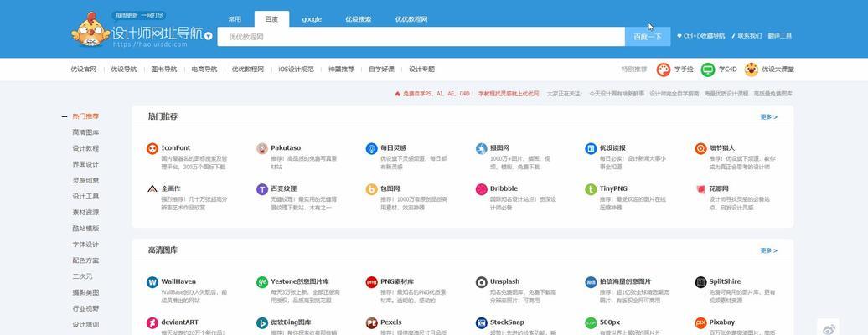This screenshot has width=868, height=335.
Task: Select the 百度 search tab
Action: coord(271,18)
